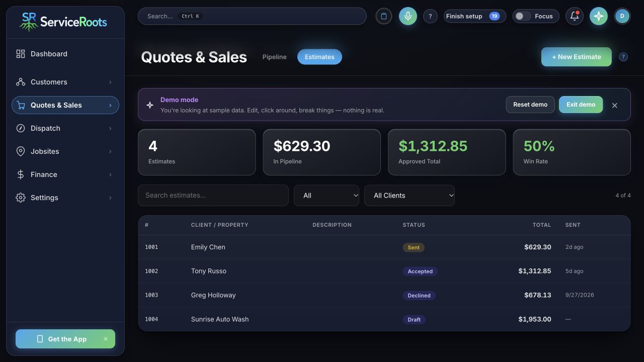Viewport: 644px width, 362px height.
Task: Open Finance section in sidebar
Action: [65, 174]
